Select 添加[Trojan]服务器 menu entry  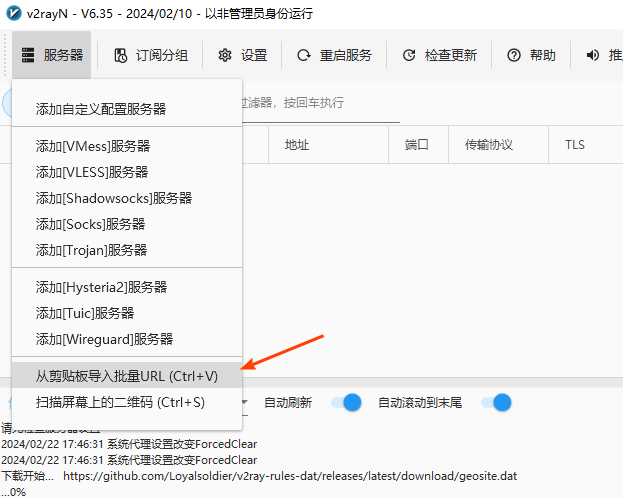click(x=91, y=250)
